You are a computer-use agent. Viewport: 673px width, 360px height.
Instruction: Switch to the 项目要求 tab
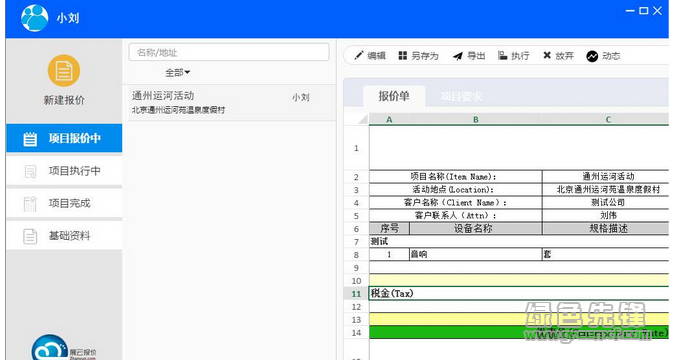(x=461, y=97)
